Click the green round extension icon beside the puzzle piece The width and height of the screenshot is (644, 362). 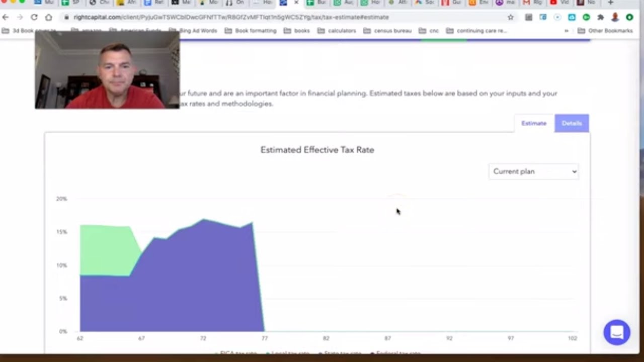pos(586,17)
